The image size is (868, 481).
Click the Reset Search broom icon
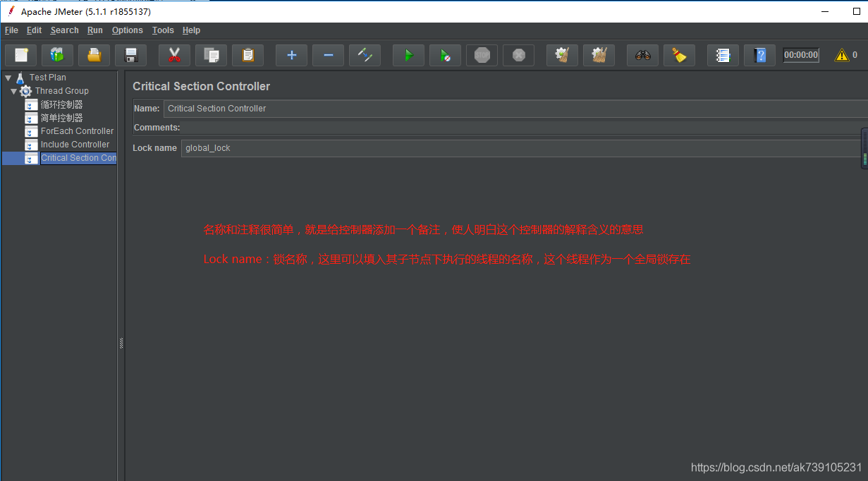[x=680, y=55]
